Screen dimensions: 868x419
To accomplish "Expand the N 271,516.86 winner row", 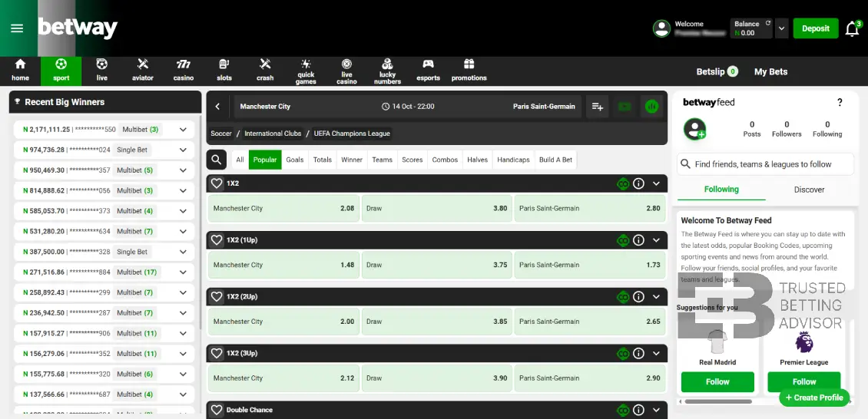I will pos(184,272).
